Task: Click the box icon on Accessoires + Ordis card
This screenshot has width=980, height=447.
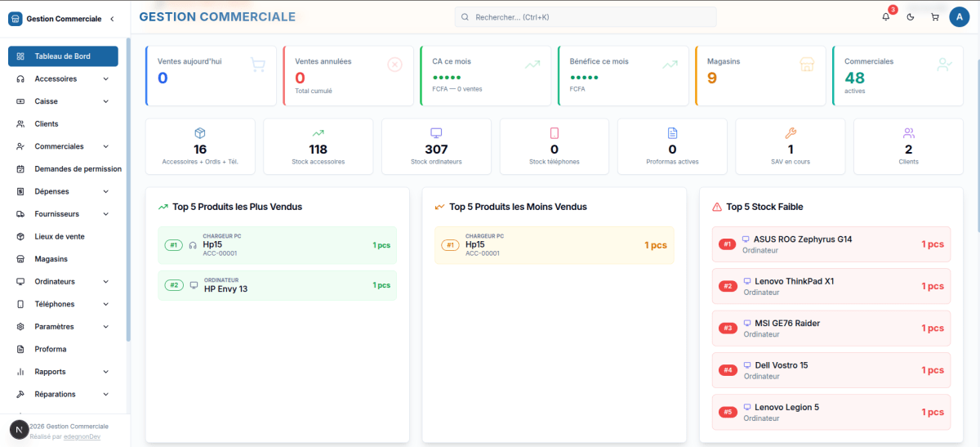Action: pyautogui.click(x=200, y=133)
